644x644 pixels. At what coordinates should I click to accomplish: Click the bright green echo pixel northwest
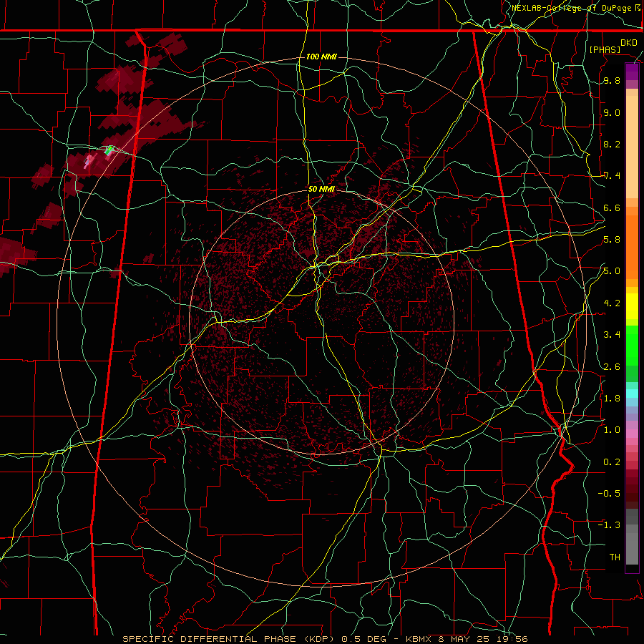(x=109, y=150)
